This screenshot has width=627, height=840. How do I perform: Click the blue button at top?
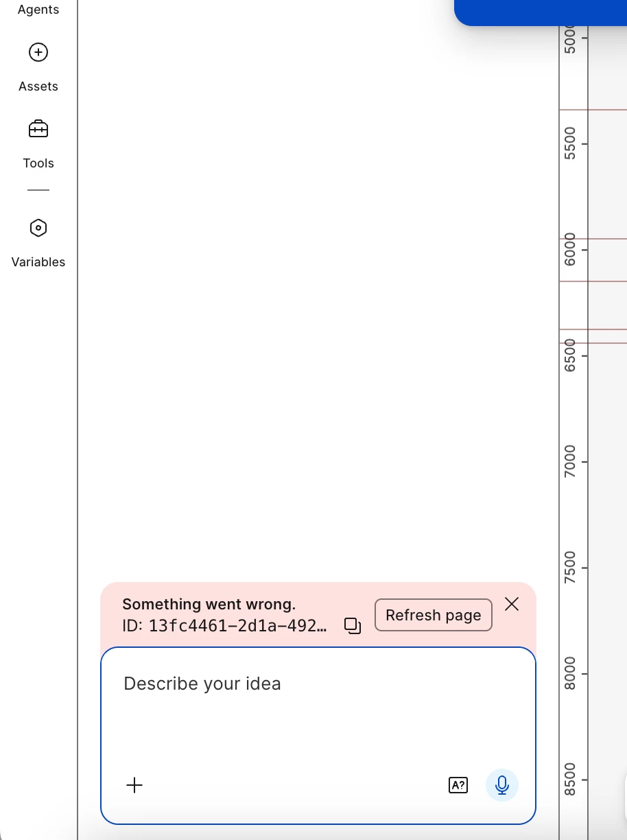(x=541, y=12)
